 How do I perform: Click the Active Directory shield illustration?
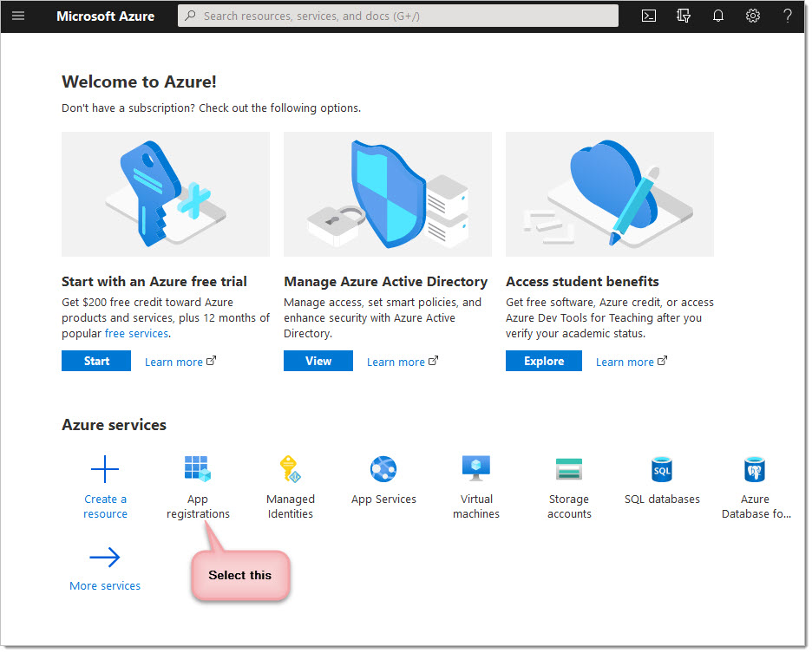click(388, 194)
